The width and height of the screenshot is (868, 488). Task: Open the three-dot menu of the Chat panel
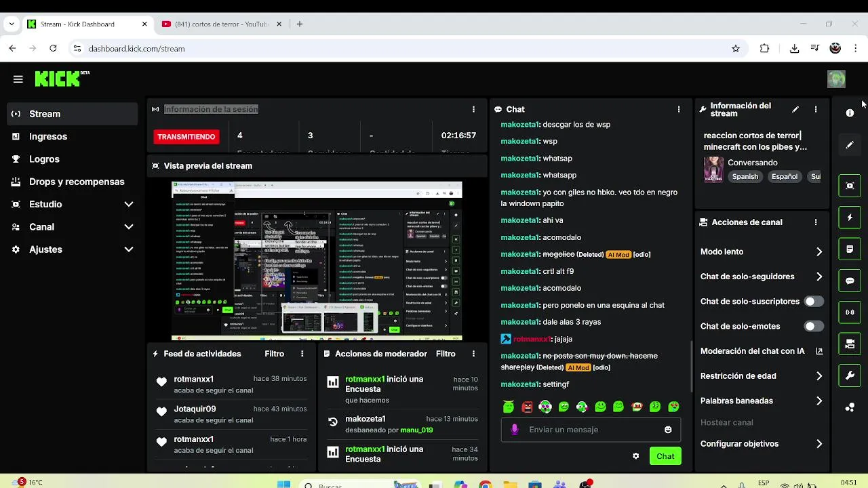[x=679, y=109]
